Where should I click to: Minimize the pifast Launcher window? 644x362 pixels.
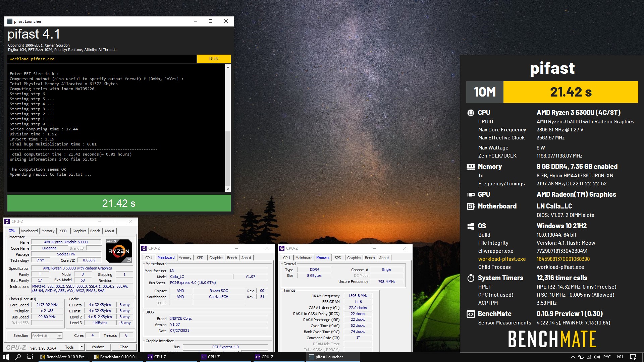click(195, 21)
